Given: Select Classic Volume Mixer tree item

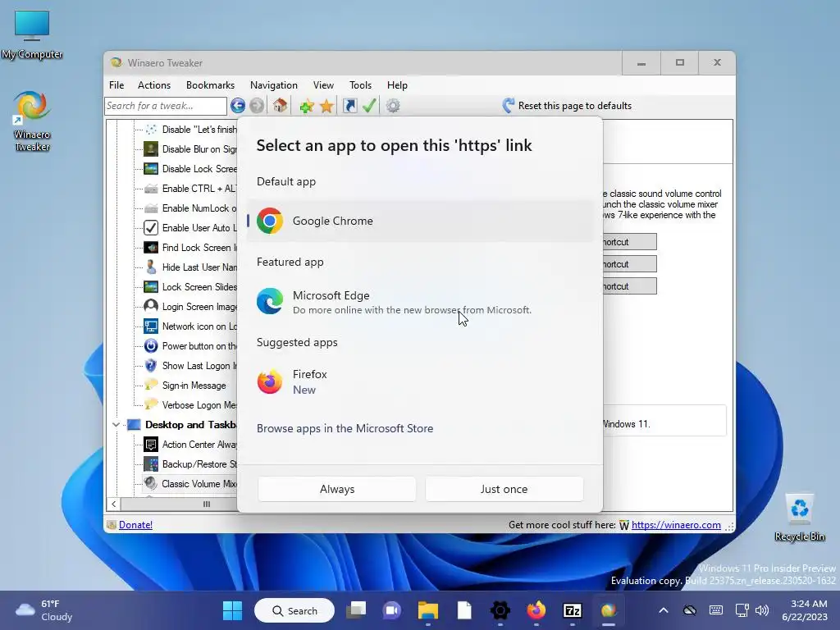Looking at the screenshot, I should (x=190, y=484).
